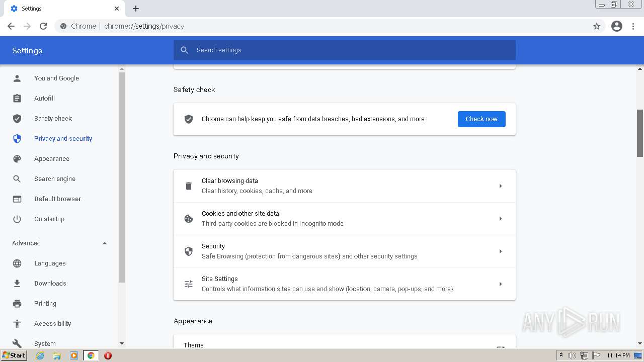The width and height of the screenshot is (644, 362).
Task: Click the Default browser sidebar item
Action: pyautogui.click(x=57, y=199)
